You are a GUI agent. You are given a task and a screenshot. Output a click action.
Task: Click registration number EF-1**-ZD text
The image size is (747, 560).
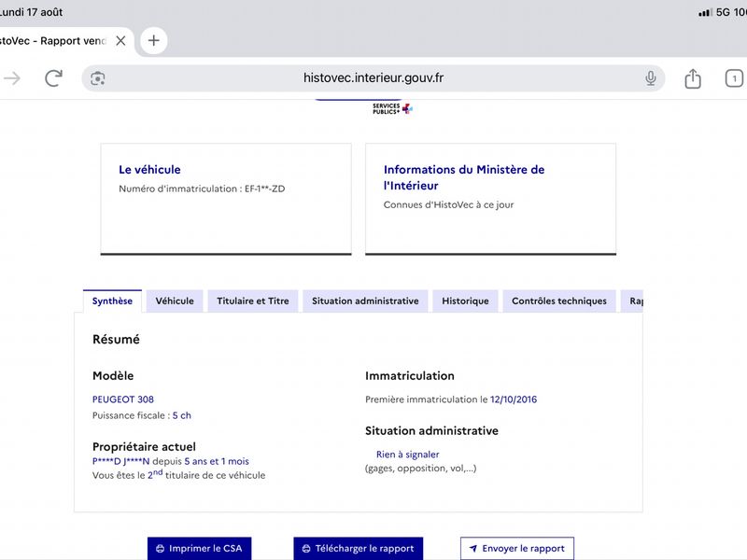tap(265, 189)
